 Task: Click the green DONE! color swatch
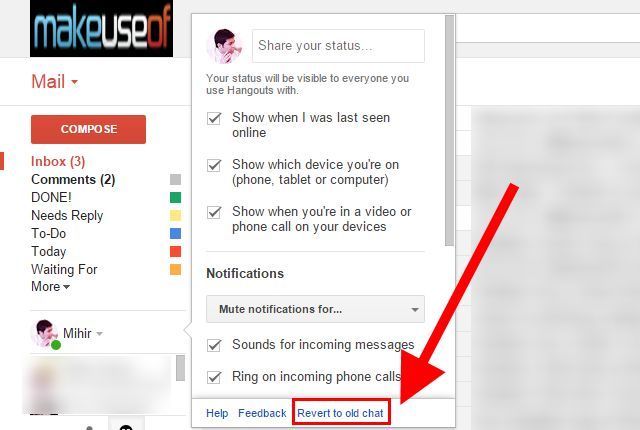click(176, 197)
